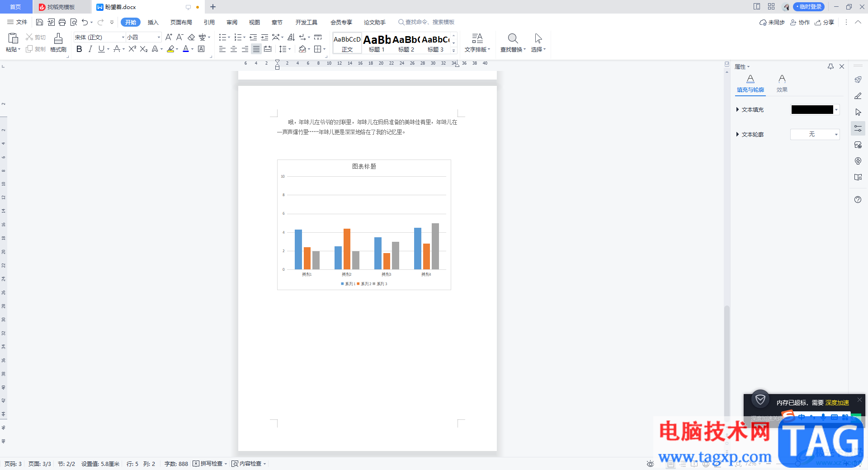
Task: Click the help question-mark icon in right sidebar
Action: click(858, 200)
